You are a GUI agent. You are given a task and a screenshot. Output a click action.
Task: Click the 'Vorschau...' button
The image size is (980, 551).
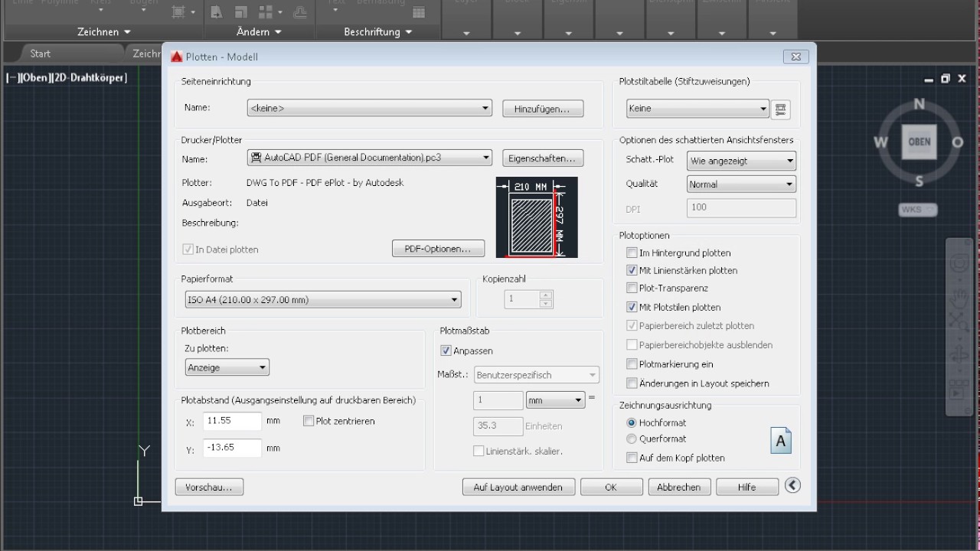pos(209,487)
